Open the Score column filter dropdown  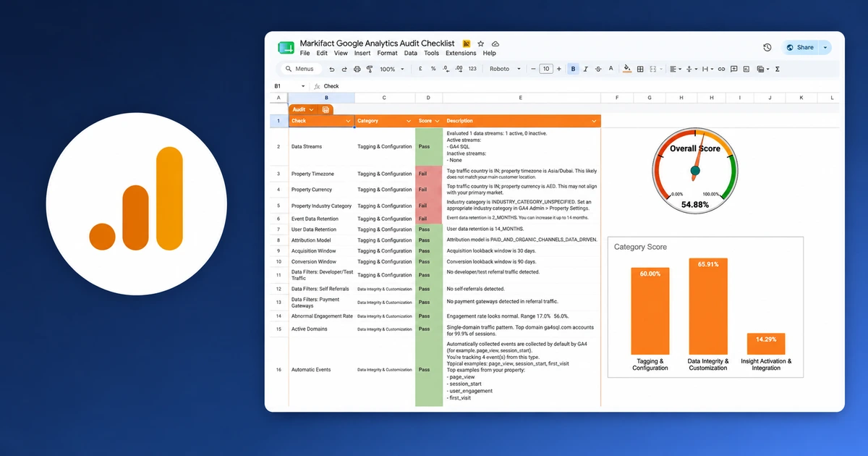click(437, 121)
